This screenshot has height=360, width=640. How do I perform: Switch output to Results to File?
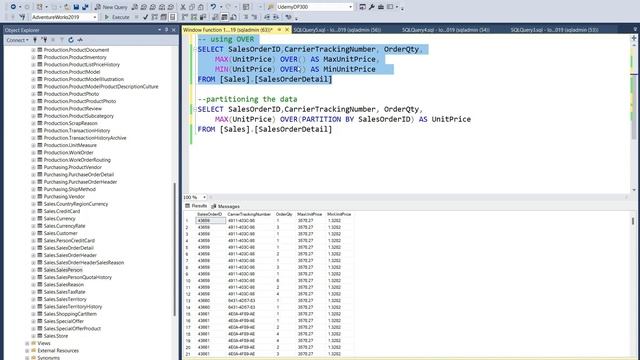tap(233, 17)
